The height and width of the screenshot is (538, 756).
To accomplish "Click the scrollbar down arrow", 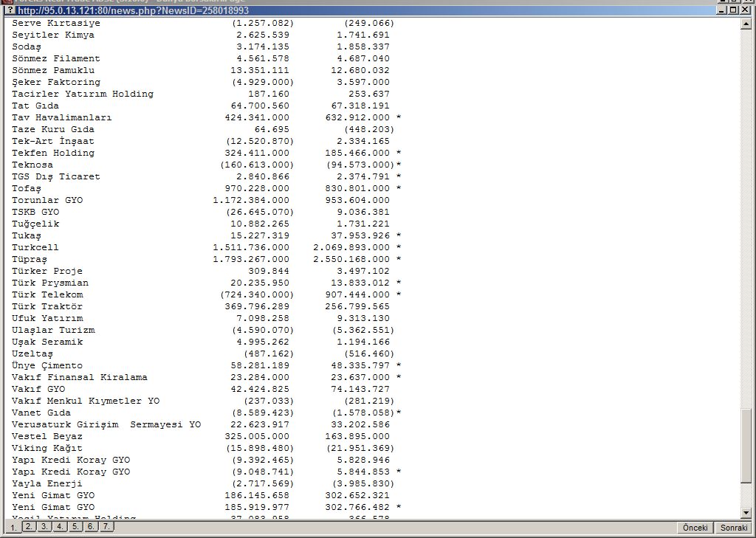I will pos(746,514).
